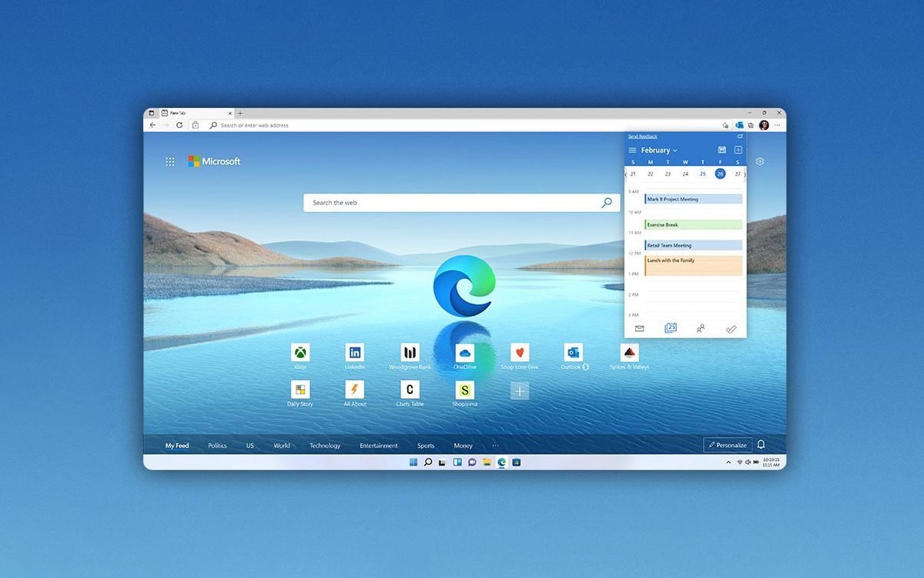Open the Collections icon in the Edge toolbar

(751, 125)
